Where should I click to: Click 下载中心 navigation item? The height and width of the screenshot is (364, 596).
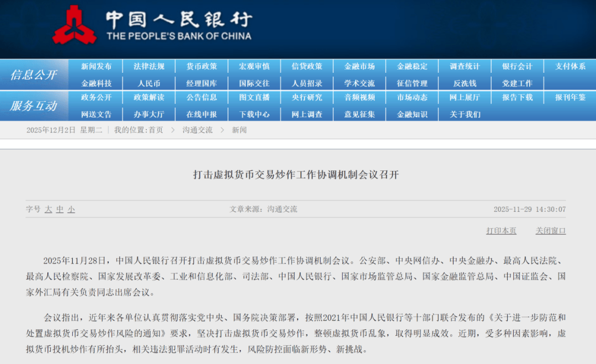[254, 114]
